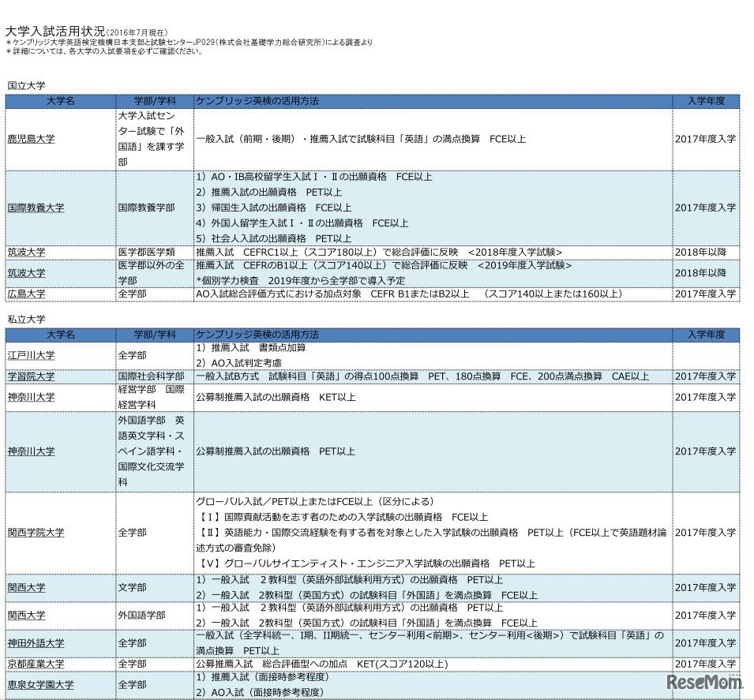
Task: Click 2017年度入学 cell in 鹿児島大学 row
Action: (705, 139)
